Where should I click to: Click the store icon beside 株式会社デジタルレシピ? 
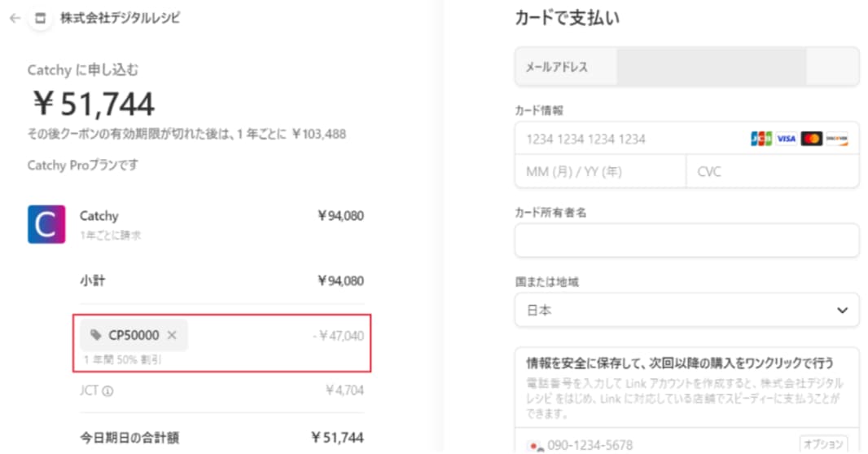(41, 18)
